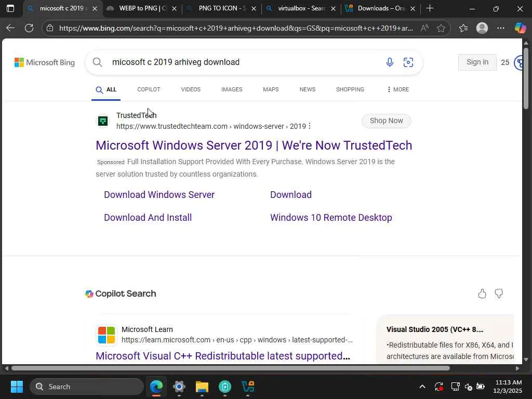Viewport: 532px width, 399px height.
Task: Select the VIDEOS search tab
Action: 191,89
